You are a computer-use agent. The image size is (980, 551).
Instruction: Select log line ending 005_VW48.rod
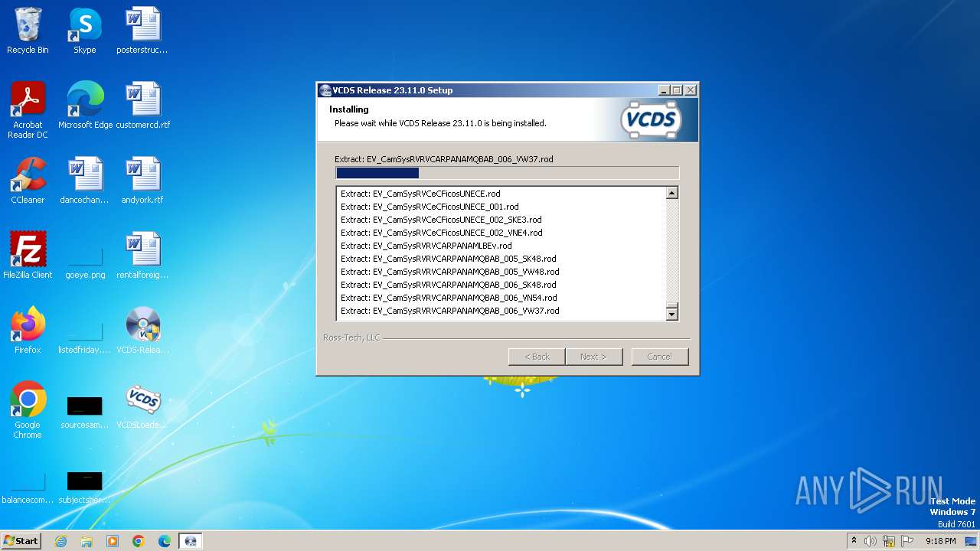pyautogui.click(x=450, y=272)
